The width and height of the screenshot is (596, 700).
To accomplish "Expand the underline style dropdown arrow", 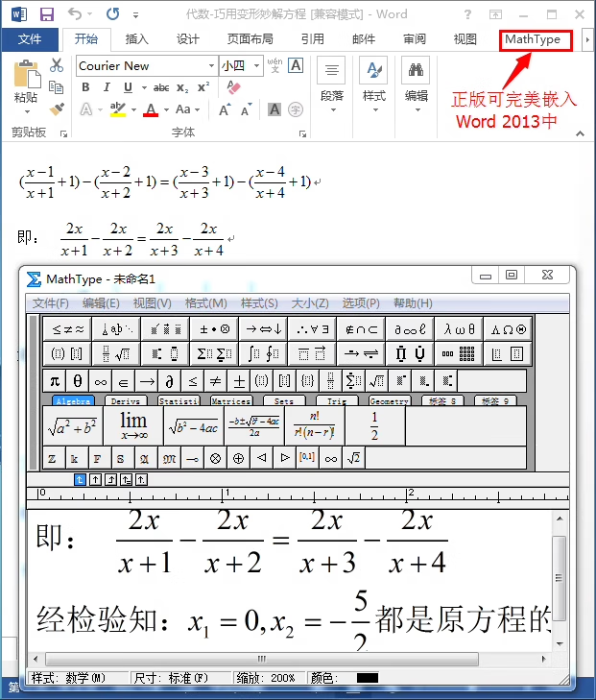I will coord(144,87).
